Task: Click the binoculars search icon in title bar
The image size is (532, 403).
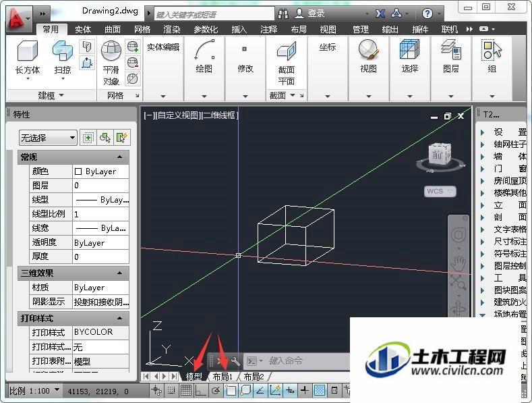Action: click(283, 14)
